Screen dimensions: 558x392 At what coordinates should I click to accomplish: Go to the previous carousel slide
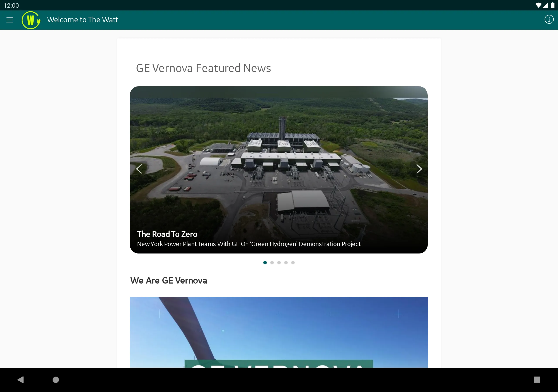pos(139,169)
